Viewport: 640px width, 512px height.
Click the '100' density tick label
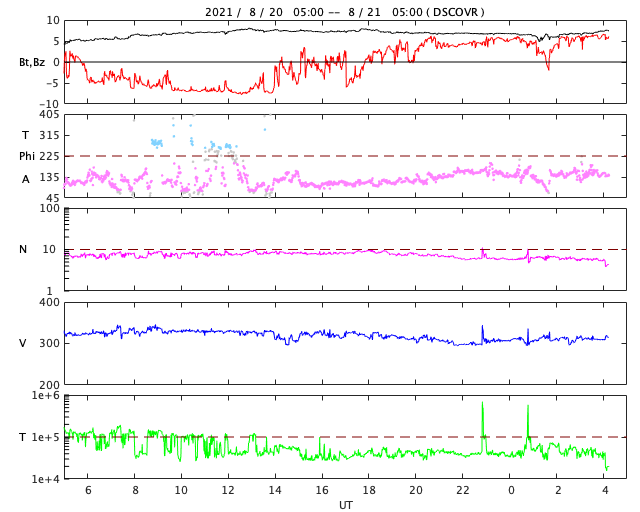(x=49, y=209)
